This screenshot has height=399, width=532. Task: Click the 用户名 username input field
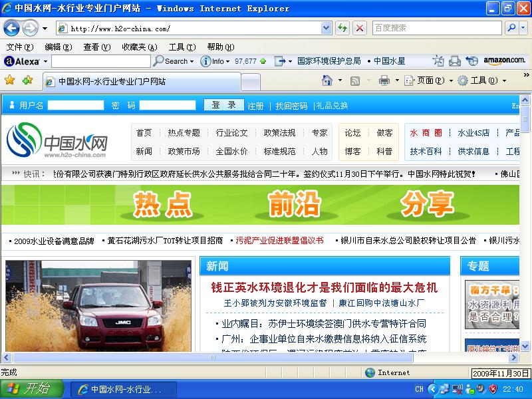coord(76,105)
